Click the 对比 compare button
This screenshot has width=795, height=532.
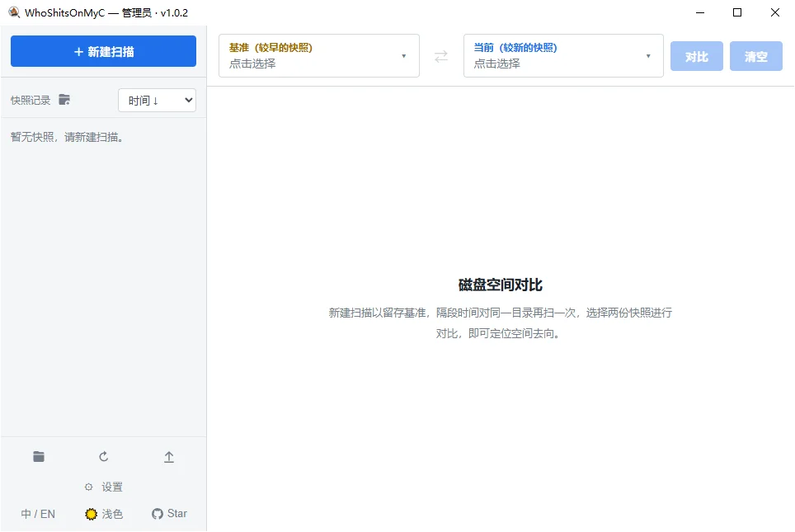coord(697,56)
